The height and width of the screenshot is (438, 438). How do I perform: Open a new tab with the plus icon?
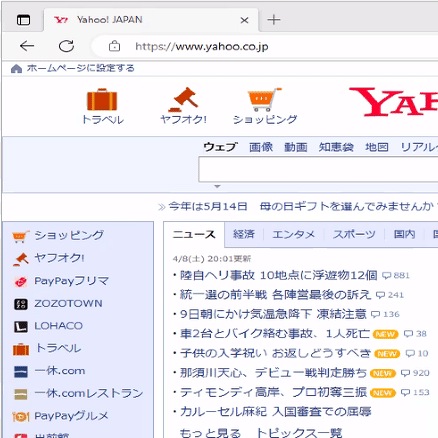tap(274, 20)
